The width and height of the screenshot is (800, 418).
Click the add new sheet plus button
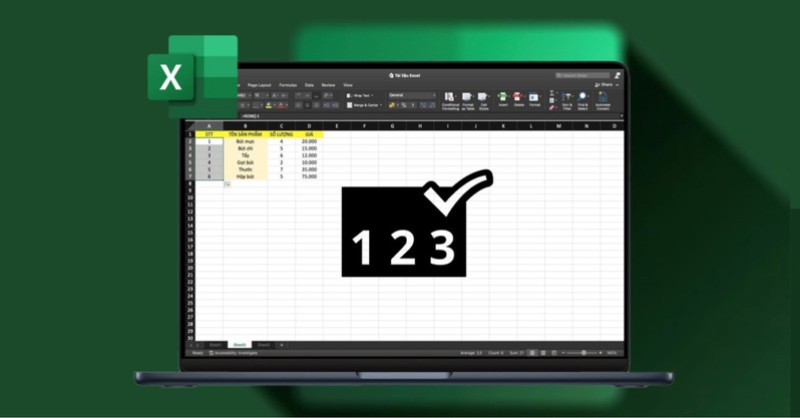[x=281, y=345]
